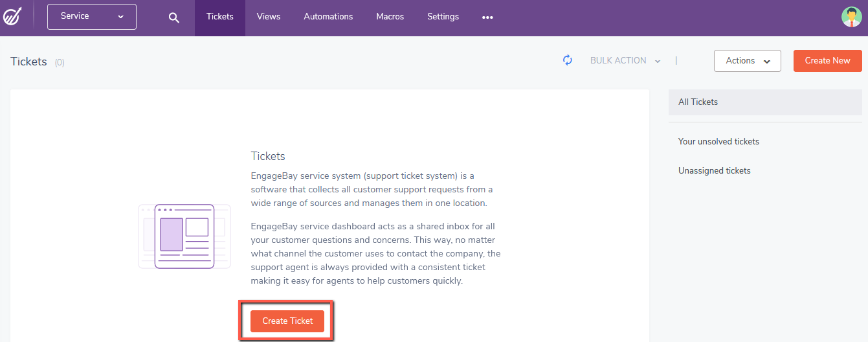Open the user avatar profile menu
Image resolution: width=868 pixels, height=342 pixels.
pos(851,17)
